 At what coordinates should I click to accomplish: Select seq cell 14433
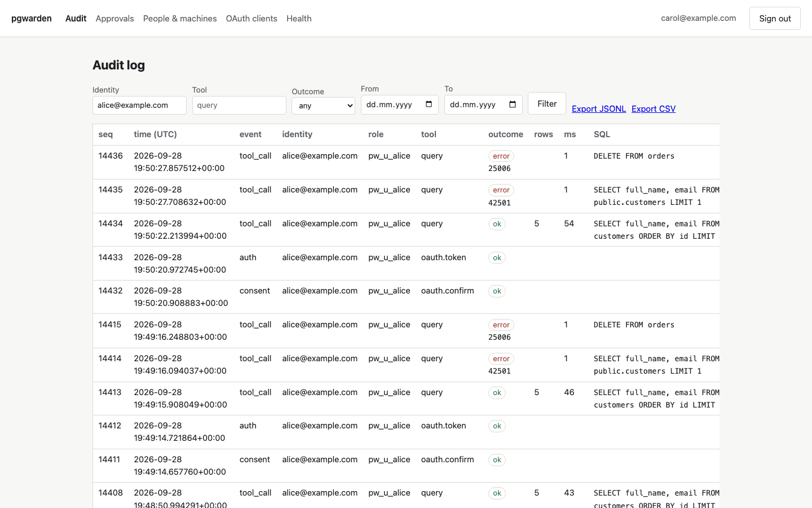(x=111, y=257)
